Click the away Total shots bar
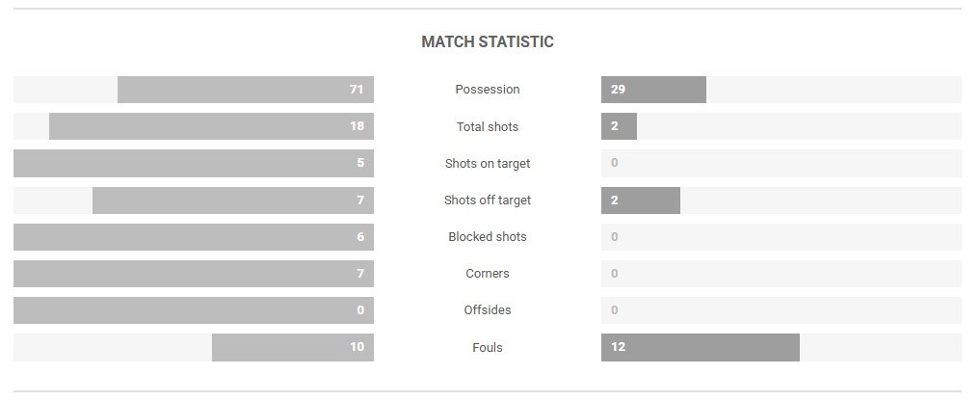 click(x=619, y=126)
